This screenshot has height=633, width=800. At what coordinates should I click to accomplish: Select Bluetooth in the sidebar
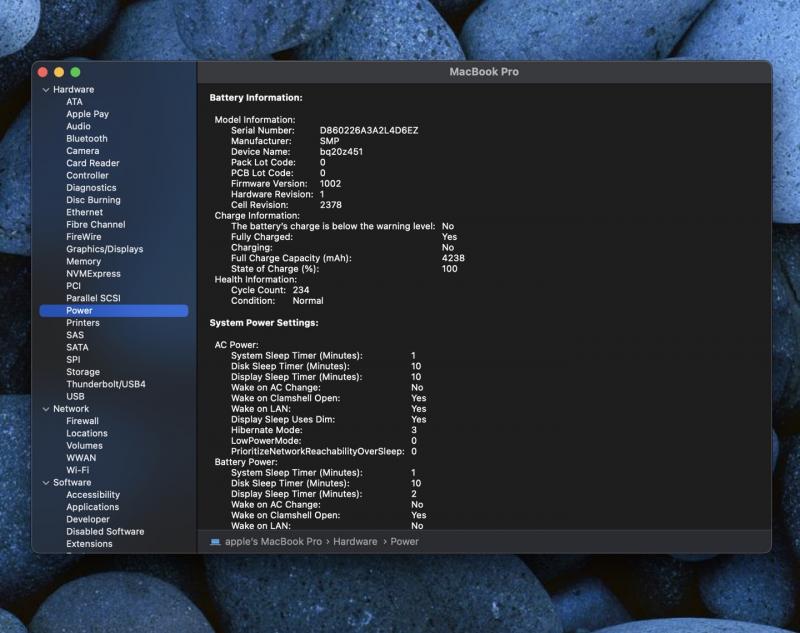pos(87,138)
